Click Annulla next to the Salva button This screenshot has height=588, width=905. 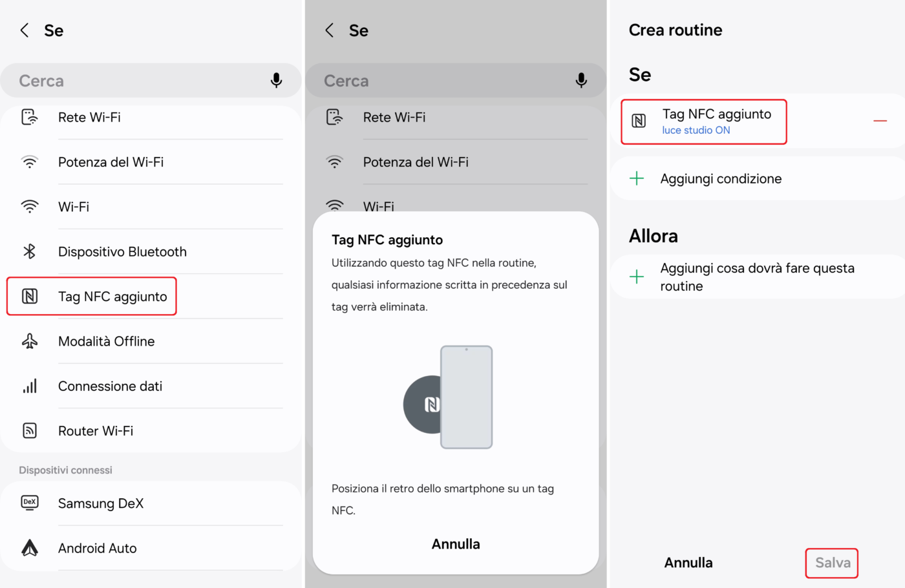[688, 563]
